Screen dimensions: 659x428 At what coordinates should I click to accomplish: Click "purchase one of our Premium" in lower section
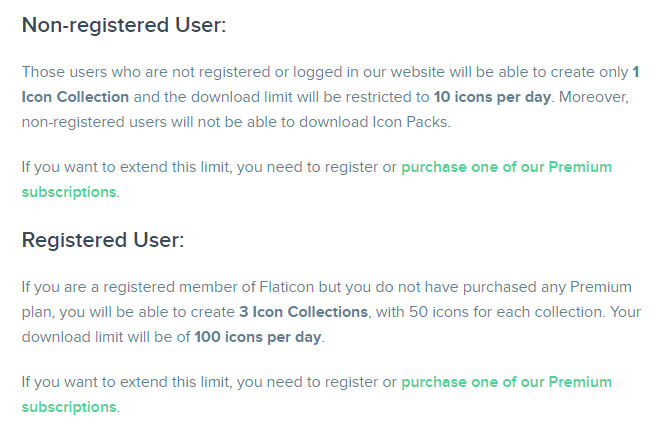(506, 382)
